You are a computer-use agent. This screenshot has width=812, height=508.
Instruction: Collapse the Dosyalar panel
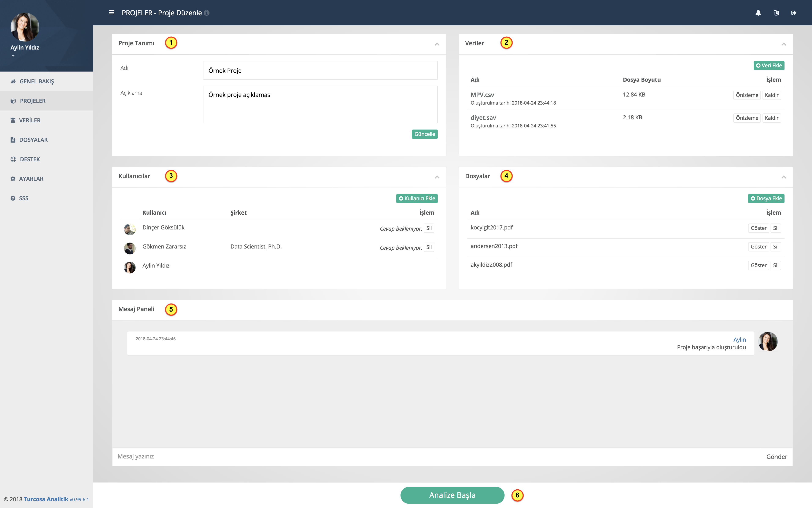tap(784, 177)
